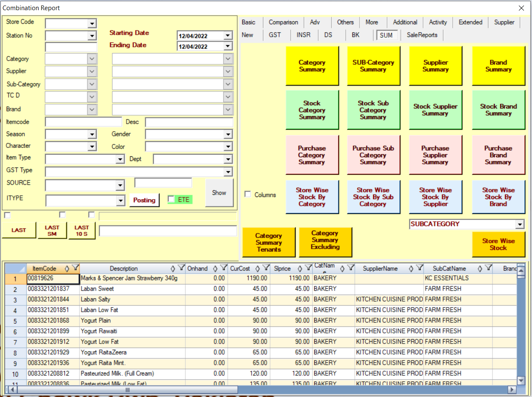Click the Store Wise Stock button
The height and width of the screenshot is (397, 532).
click(x=499, y=244)
